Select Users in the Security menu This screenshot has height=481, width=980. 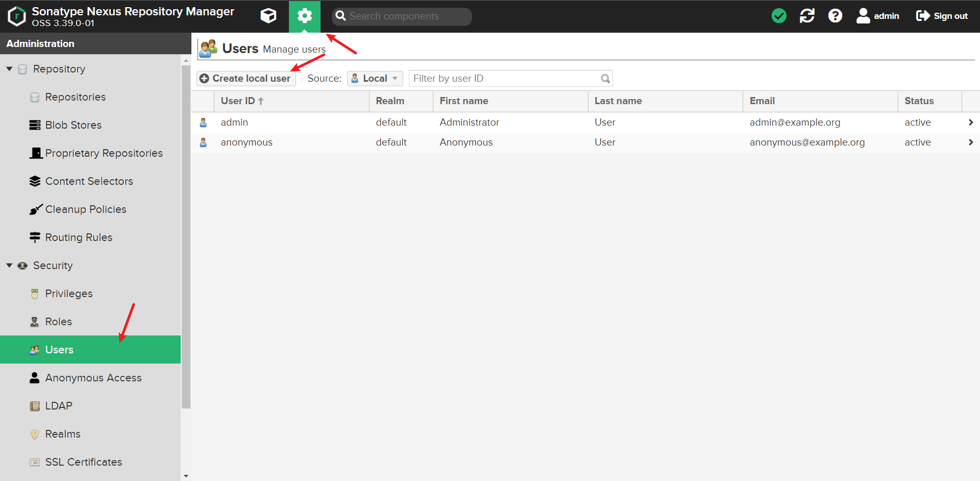click(x=90, y=350)
